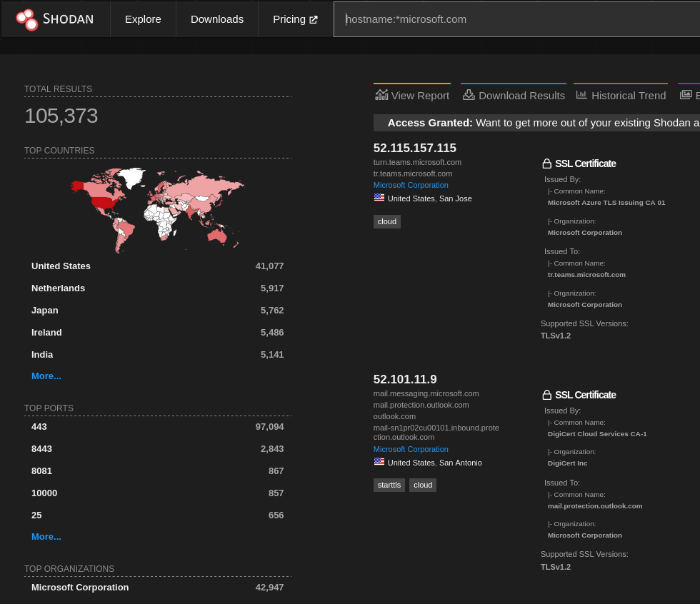Screen dimensions: 700x604
Task: Expand the United States country entry
Action: pyautogui.click(x=61, y=266)
